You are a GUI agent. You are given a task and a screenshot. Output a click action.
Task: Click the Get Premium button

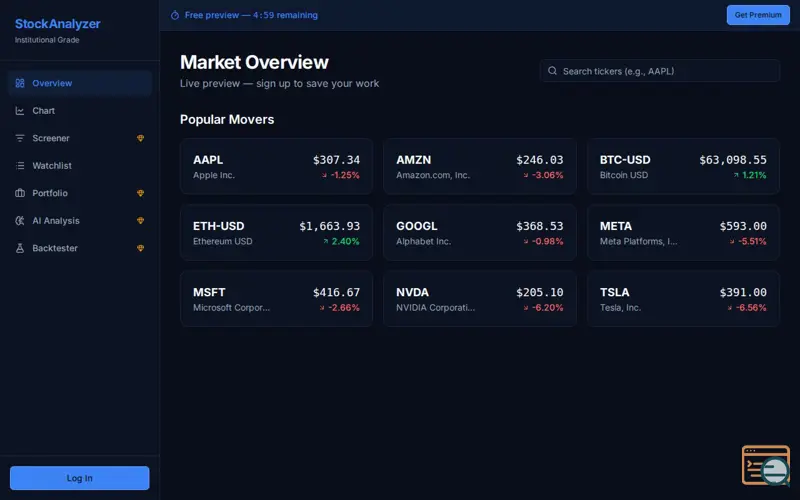(758, 15)
